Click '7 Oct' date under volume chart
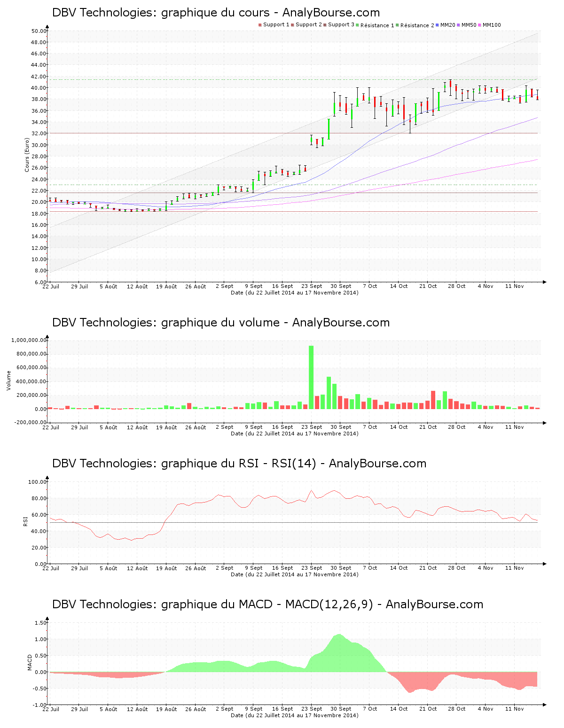564x728 pixels. [x=370, y=427]
